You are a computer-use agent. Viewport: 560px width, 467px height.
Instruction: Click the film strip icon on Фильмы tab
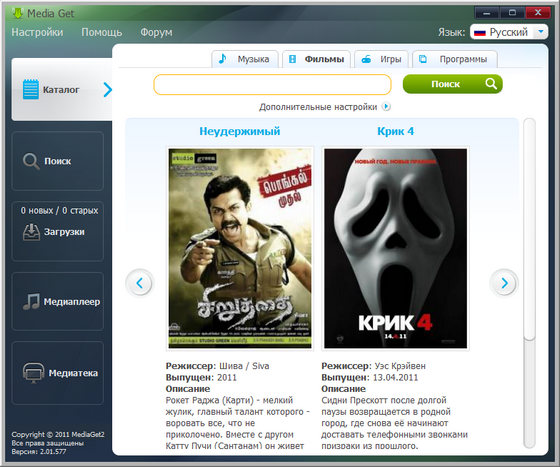(292, 59)
